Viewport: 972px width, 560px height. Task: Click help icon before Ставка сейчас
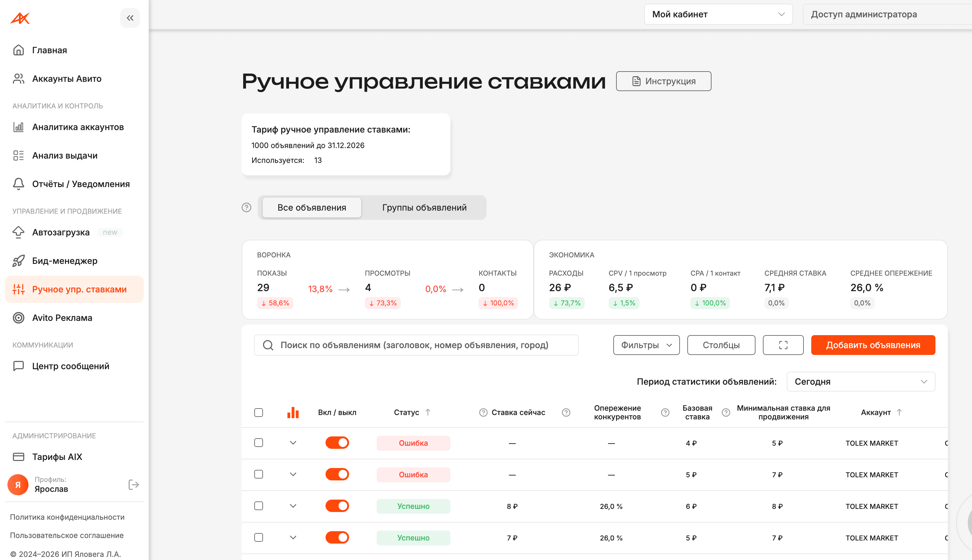point(483,412)
